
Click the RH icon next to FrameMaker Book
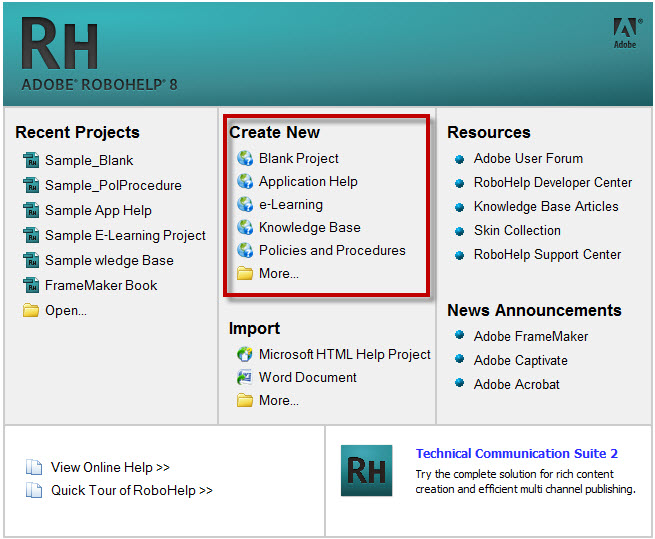pyautogui.click(x=31, y=286)
